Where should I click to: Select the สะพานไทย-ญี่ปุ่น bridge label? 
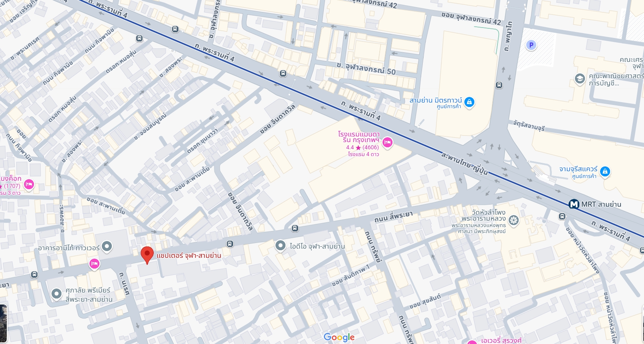pos(464,163)
